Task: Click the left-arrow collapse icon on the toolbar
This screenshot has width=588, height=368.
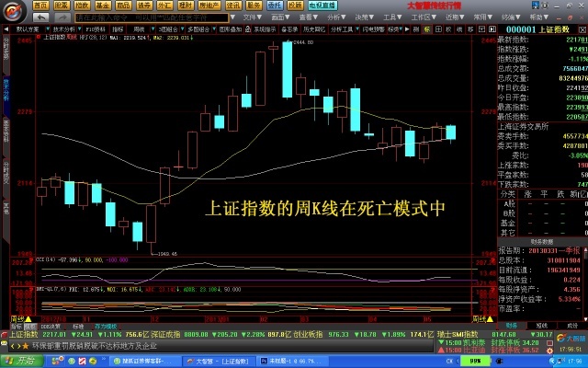Action: (6, 29)
